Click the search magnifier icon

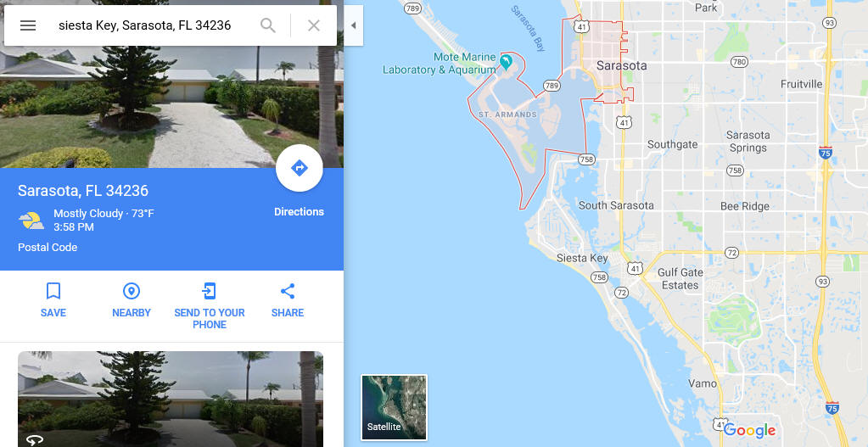[268, 25]
